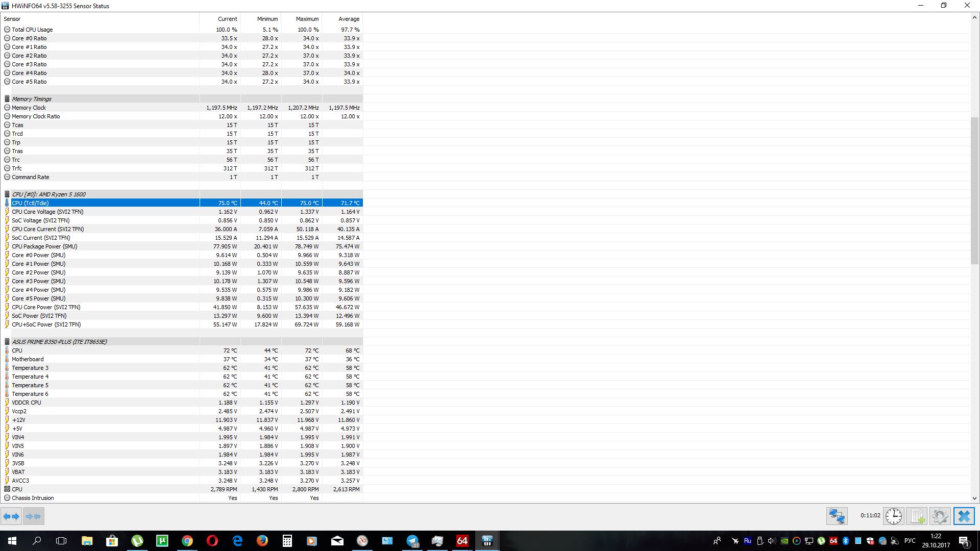Click HWiNFO 64 icon in system tray
Image resolution: width=980 pixels, height=551 pixels.
point(834,541)
